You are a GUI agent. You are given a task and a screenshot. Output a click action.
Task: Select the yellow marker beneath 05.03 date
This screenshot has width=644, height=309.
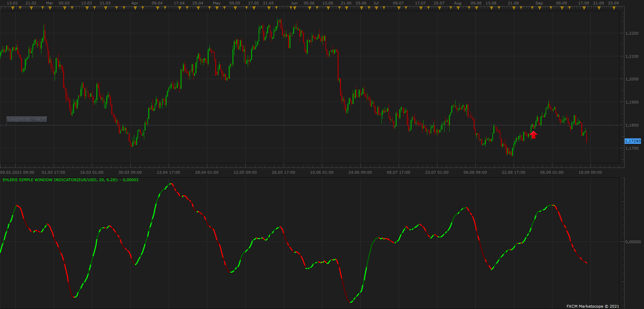point(64,8)
